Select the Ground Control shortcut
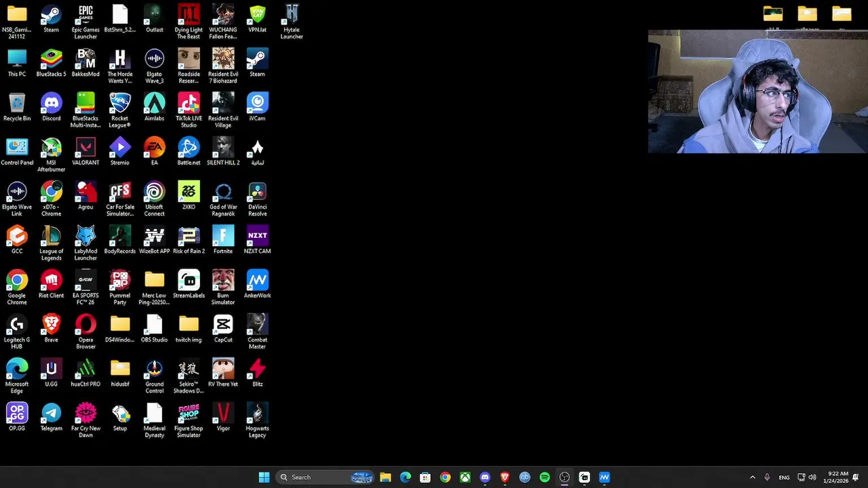868x488 pixels. pos(154,376)
